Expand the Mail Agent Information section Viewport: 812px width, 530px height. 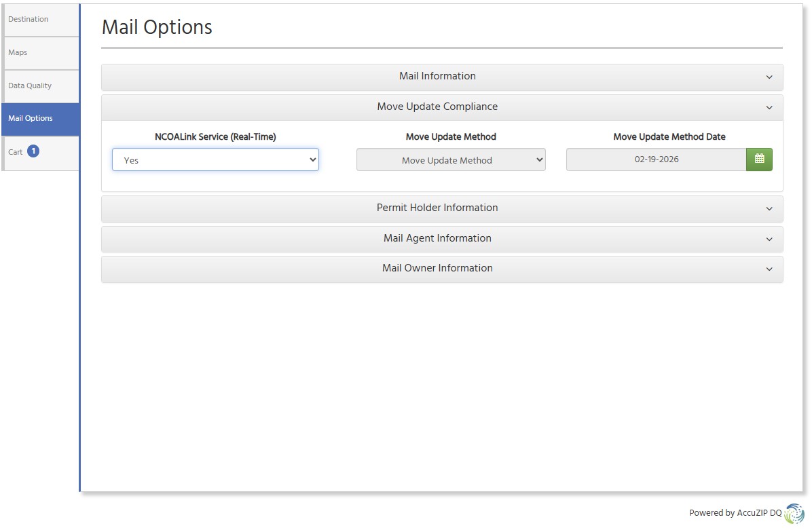[437, 238]
